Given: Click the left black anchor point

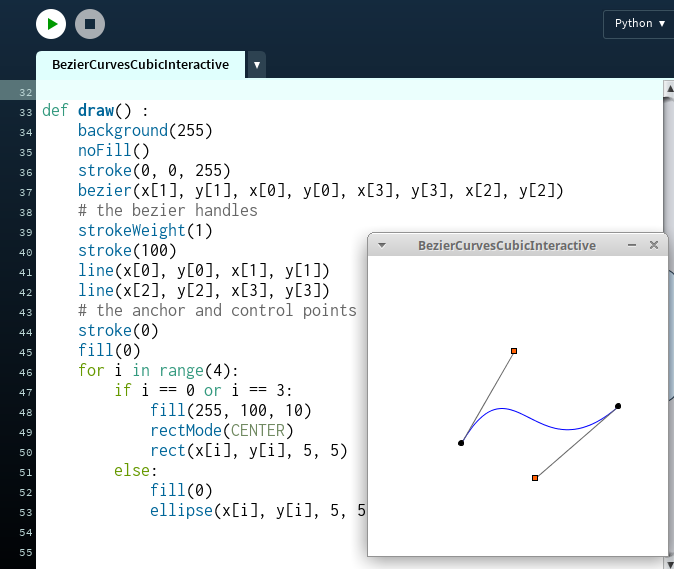Looking at the screenshot, I should pyautogui.click(x=461, y=443).
